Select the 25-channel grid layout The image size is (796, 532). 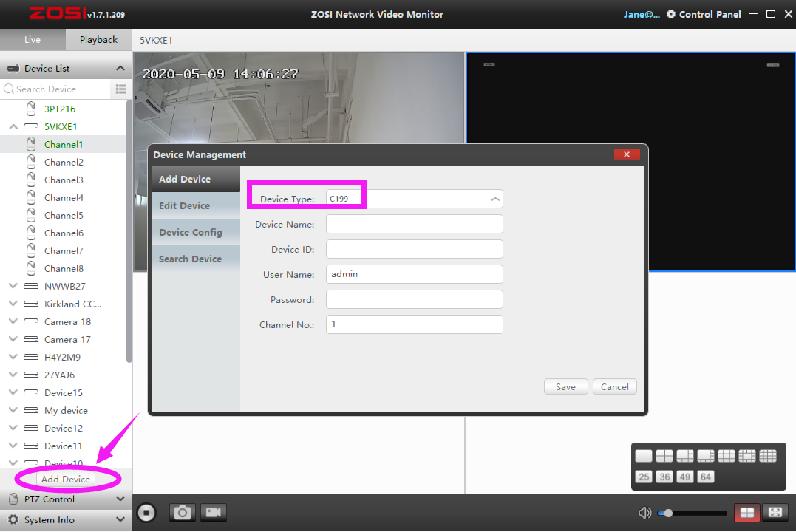644,477
